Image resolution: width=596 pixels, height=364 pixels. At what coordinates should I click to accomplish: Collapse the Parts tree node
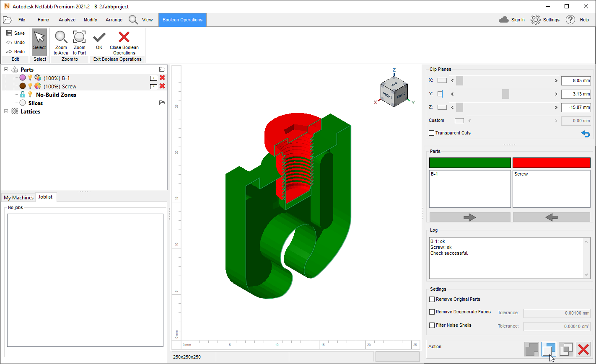[x=6, y=70]
